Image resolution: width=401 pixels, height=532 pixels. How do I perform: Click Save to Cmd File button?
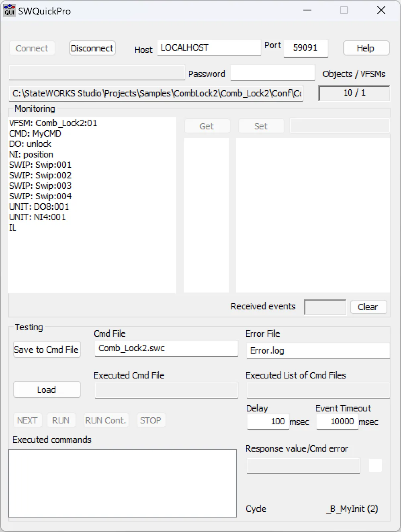coord(46,350)
